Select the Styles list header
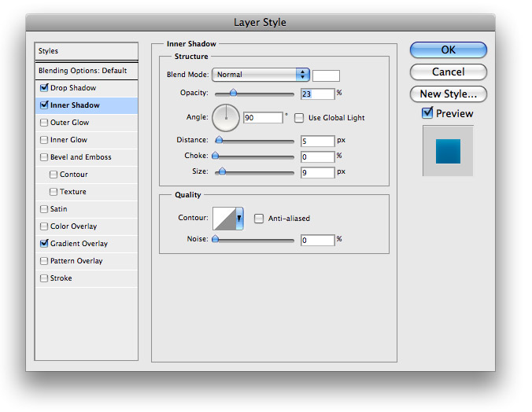532x412 pixels. [x=87, y=51]
